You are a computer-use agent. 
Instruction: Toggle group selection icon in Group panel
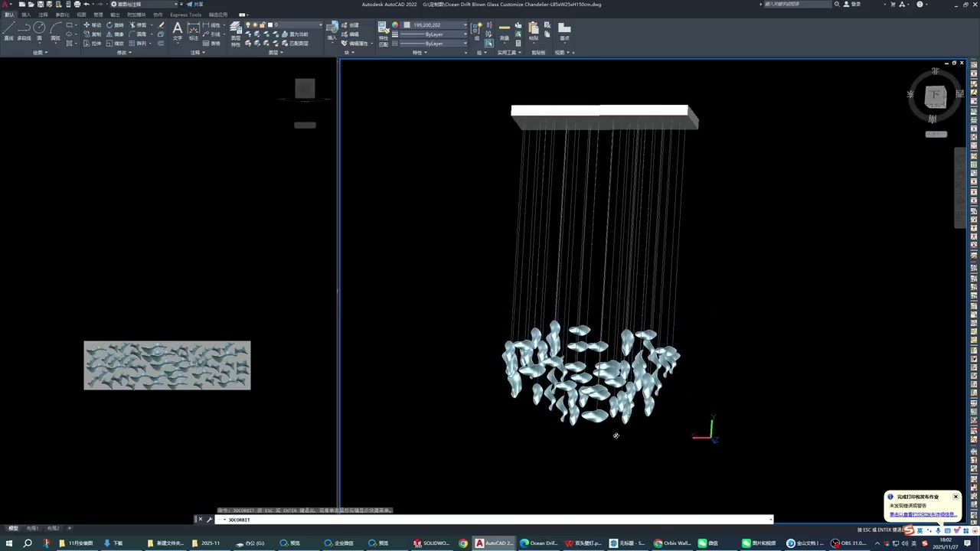489,44
